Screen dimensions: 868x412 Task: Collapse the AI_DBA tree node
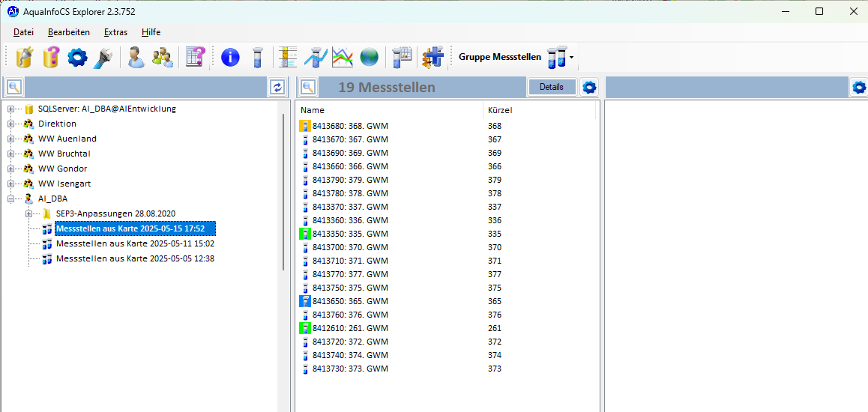pyautogui.click(x=10, y=199)
